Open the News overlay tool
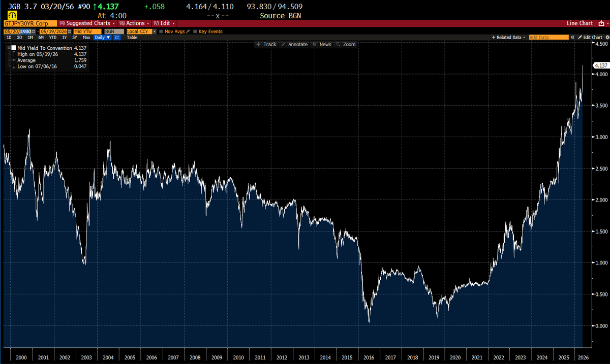Viewport: 610px width, 364px height. tap(322, 44)
